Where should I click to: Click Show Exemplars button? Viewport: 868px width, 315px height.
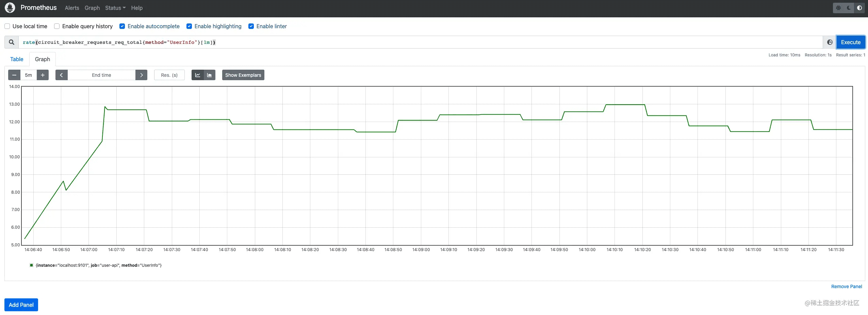[x=243, y=75]
